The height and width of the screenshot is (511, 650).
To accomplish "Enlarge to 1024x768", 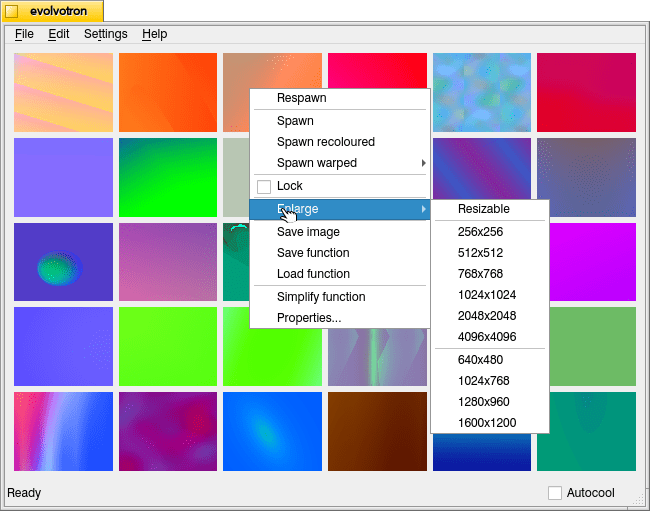I will click(490, 381).
